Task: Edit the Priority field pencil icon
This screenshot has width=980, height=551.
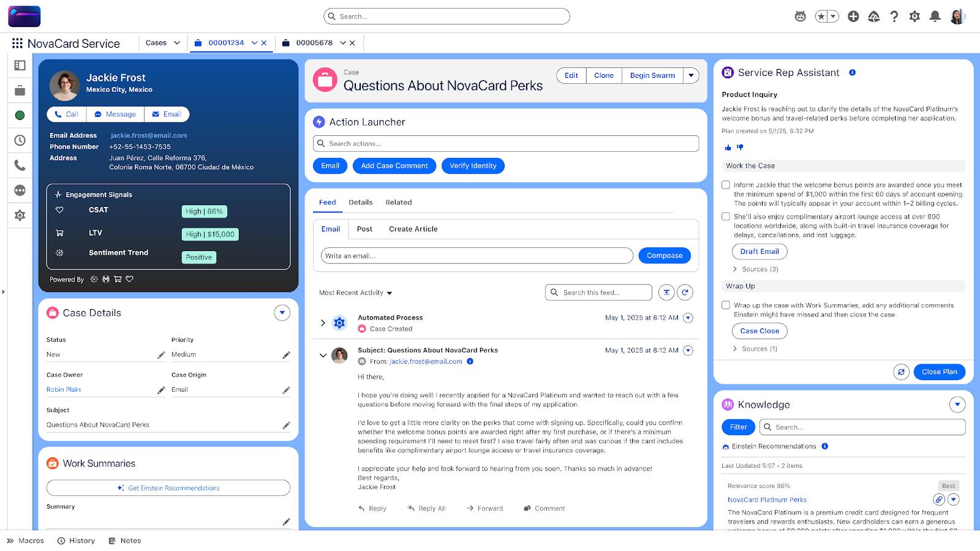Action: click(286, 355)
